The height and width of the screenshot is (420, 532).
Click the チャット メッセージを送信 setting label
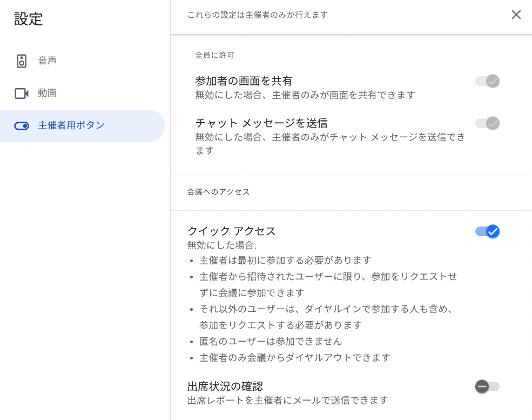[x=261, y=123]
